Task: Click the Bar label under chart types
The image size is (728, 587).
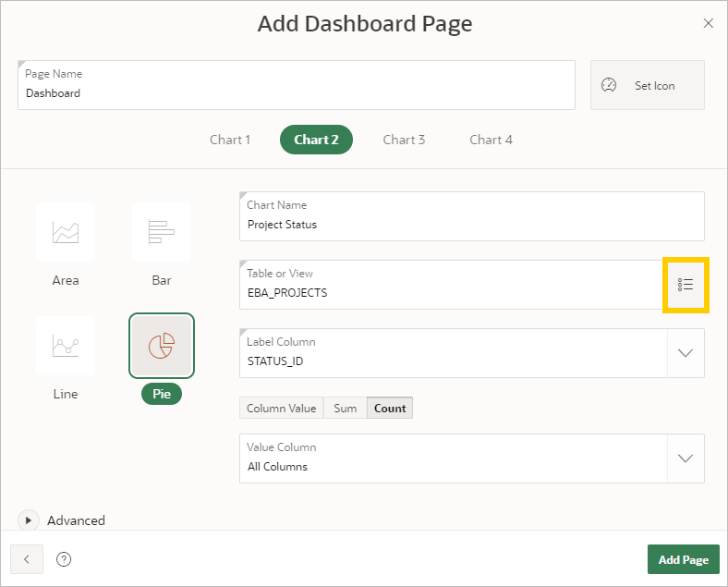Action: click(162, 280)
